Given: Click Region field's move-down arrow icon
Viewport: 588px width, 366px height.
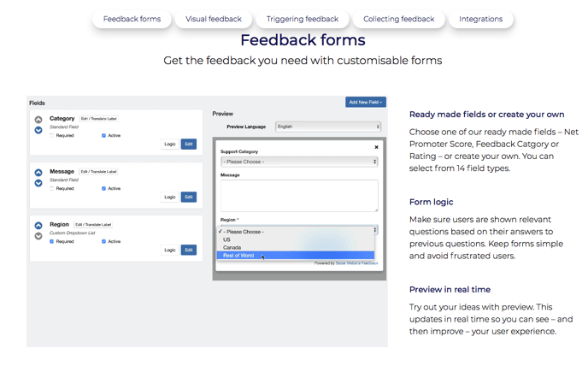Looking at the screenshot, I should tap(38, 236).
